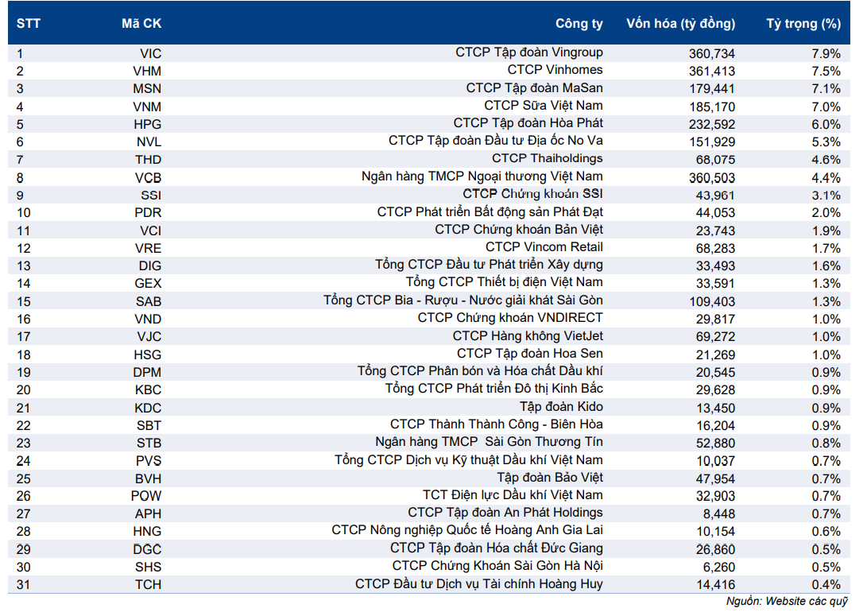The height and width of the screenshot is (616, 867).
Task: Click weight value 7.9%
Action: click(826, 53)
